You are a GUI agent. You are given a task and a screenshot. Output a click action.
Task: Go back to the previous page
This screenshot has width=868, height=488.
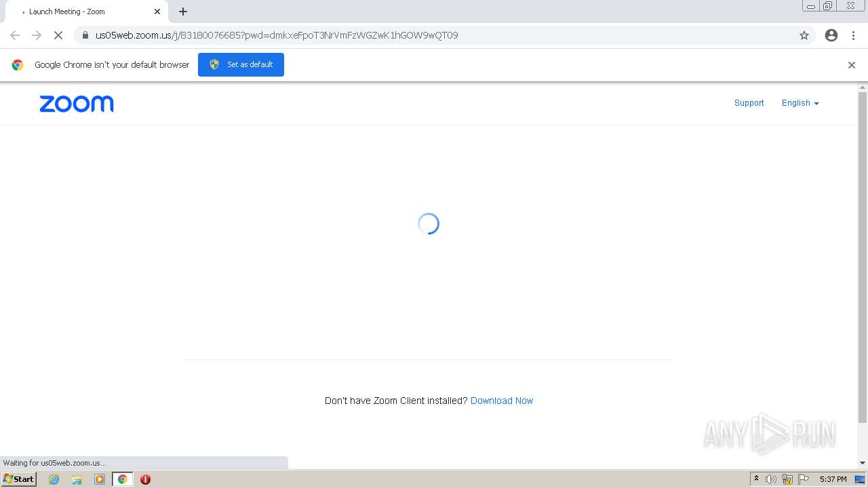[15, 35]
